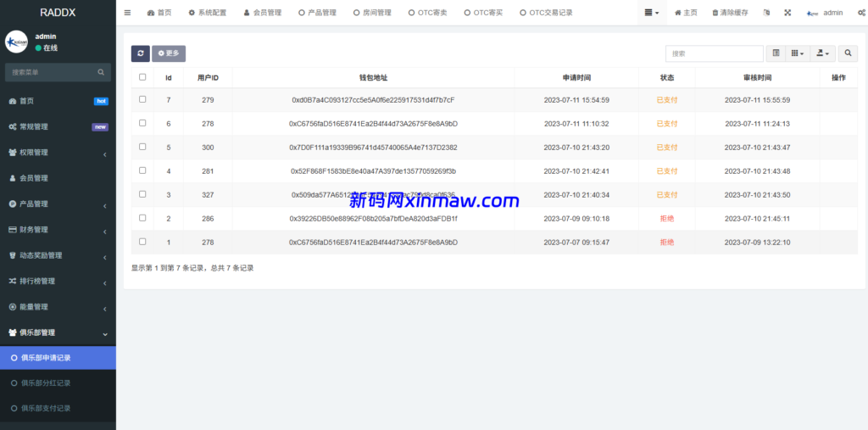
Task: Select 俱乐部支付记录 in the sidebar
Action: click(58, 409)
